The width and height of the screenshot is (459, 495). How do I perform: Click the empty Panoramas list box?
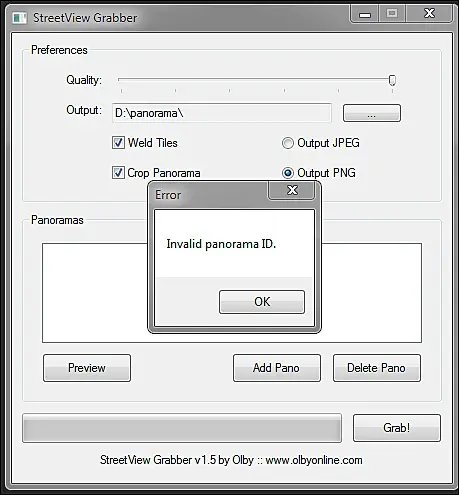tap(232, 293)
